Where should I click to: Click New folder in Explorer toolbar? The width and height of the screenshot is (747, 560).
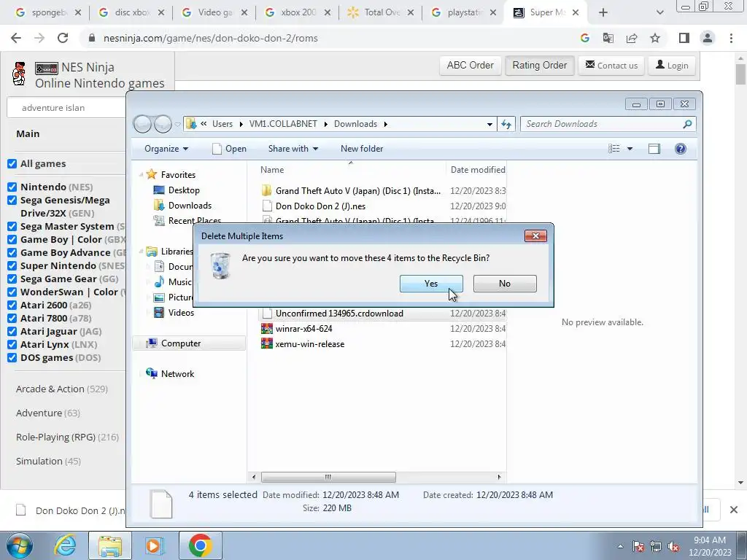(362, 149)
